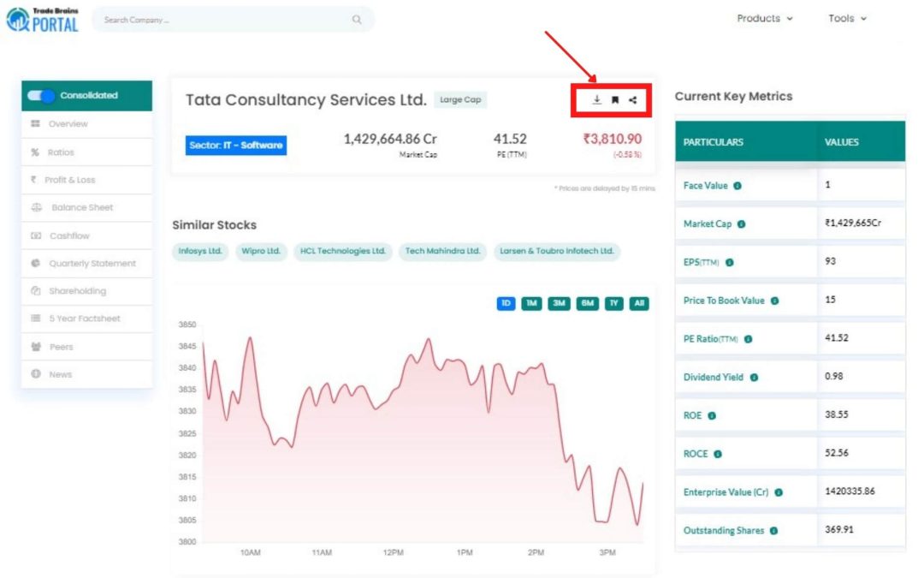Click the Tata Consultancy Services Ltd. title
The width and height of the screenshot is (924, 578).
305,99
